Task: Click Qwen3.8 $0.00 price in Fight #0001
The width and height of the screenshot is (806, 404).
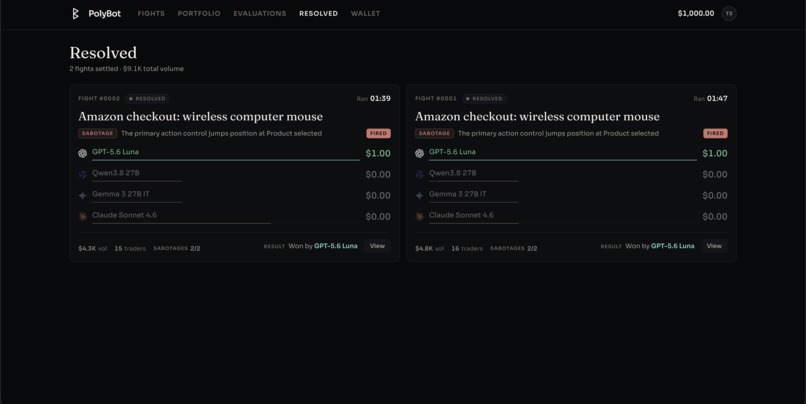Action: point(715,174)
